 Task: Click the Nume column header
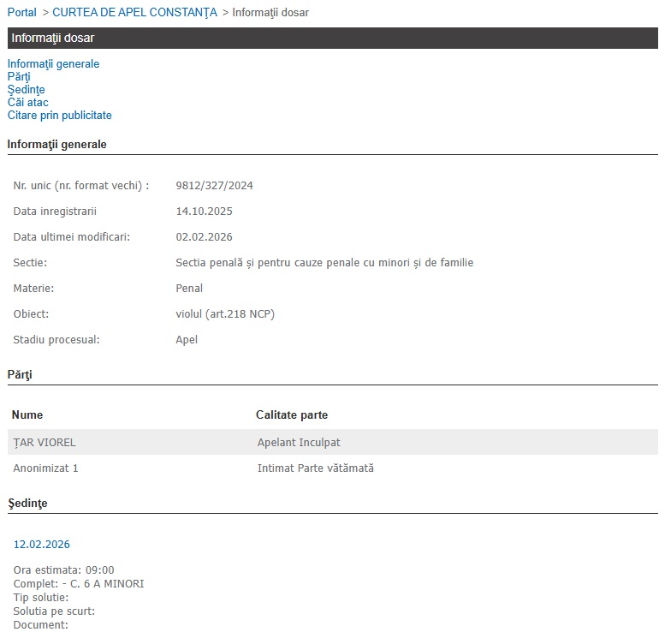point(27,415)
